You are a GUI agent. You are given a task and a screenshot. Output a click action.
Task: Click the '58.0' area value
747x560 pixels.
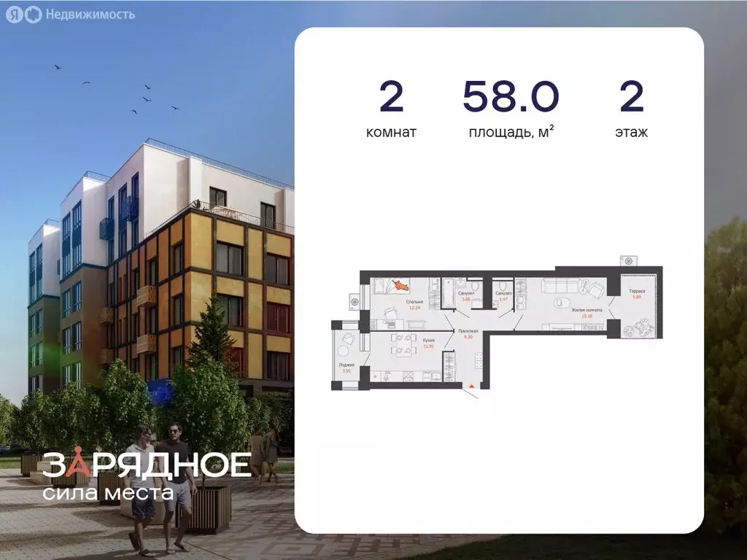(x=510, y=96)
